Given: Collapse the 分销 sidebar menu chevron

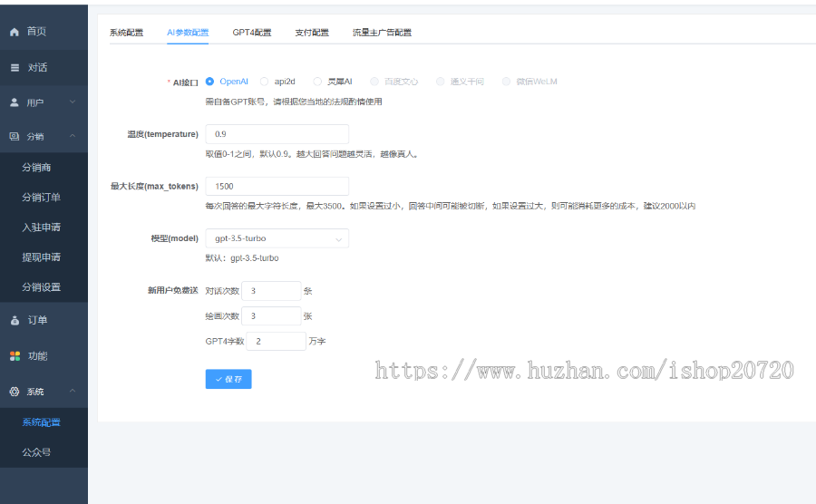Looking at the screenshot, I should pos(73,136).
